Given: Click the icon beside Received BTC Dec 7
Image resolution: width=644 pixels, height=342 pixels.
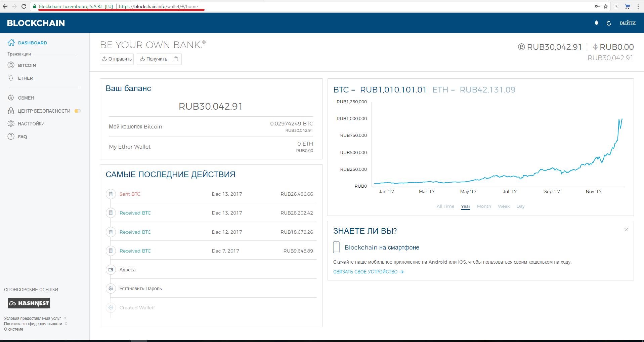Looking at the screenshot, I should pyautogui.click(x=111, y=251).
